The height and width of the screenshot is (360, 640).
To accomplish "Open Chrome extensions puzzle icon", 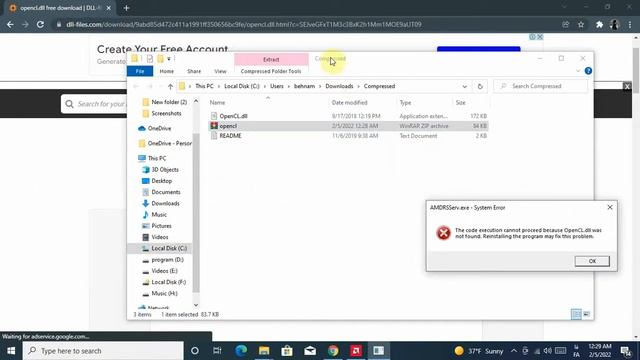I will (599, 24).
